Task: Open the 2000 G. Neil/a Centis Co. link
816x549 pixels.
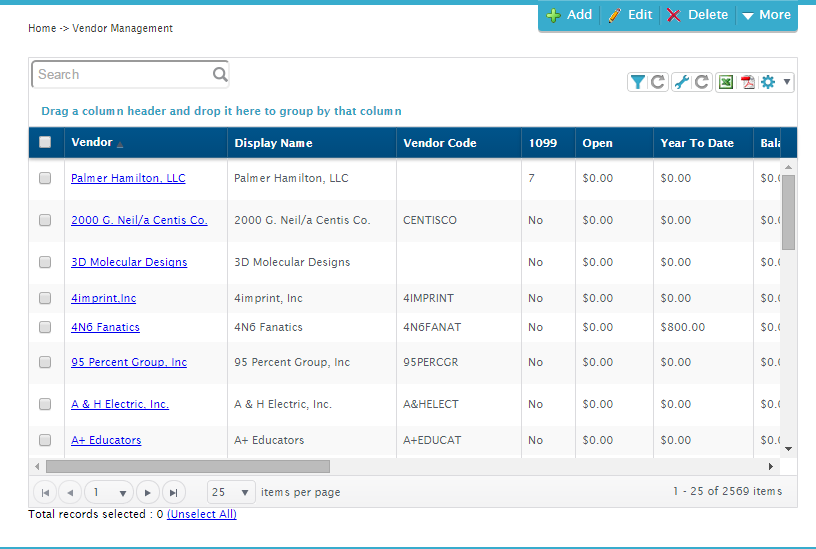Action: click(139, 220)
